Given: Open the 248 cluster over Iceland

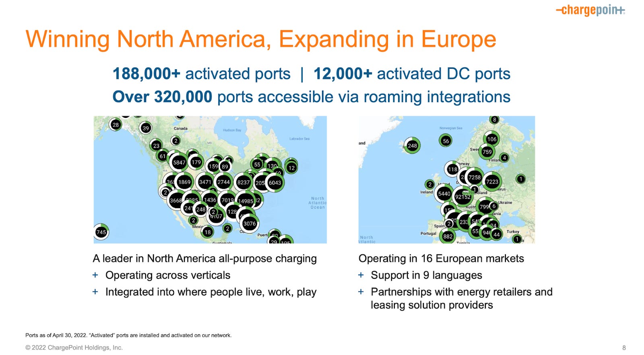Looking at the screenshot, I should click(412, 146).
